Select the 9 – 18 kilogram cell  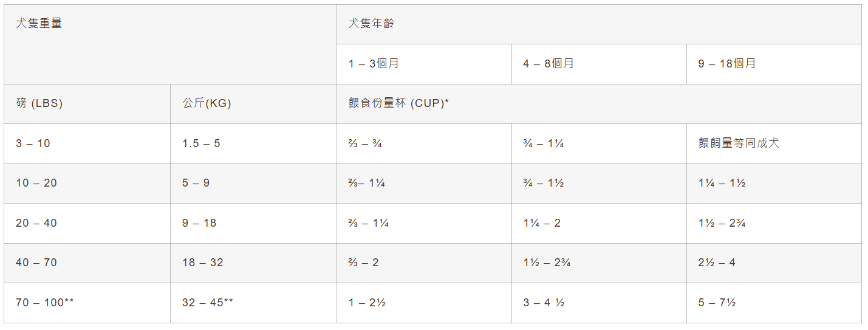tap(199, 224)
